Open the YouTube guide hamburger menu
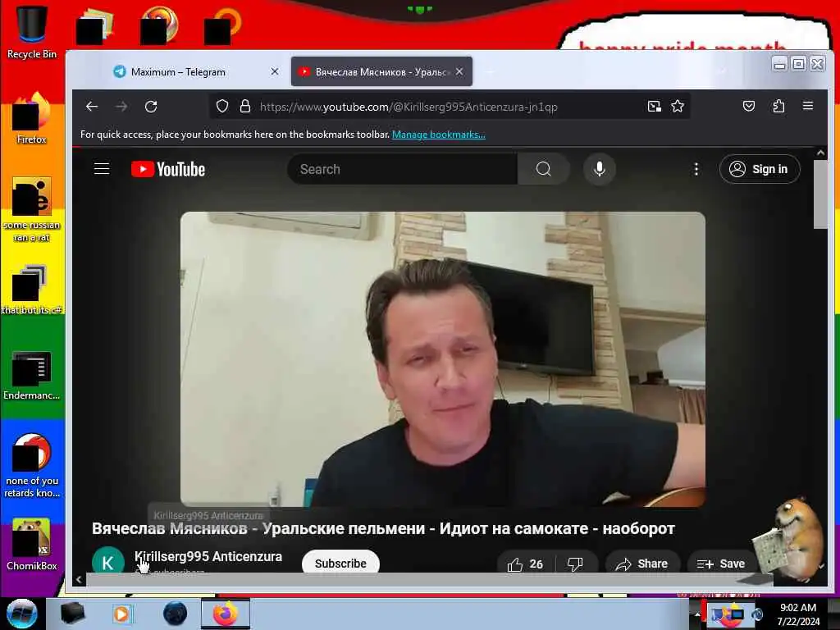The image size is (840, 630). click(x=102, y=169)
